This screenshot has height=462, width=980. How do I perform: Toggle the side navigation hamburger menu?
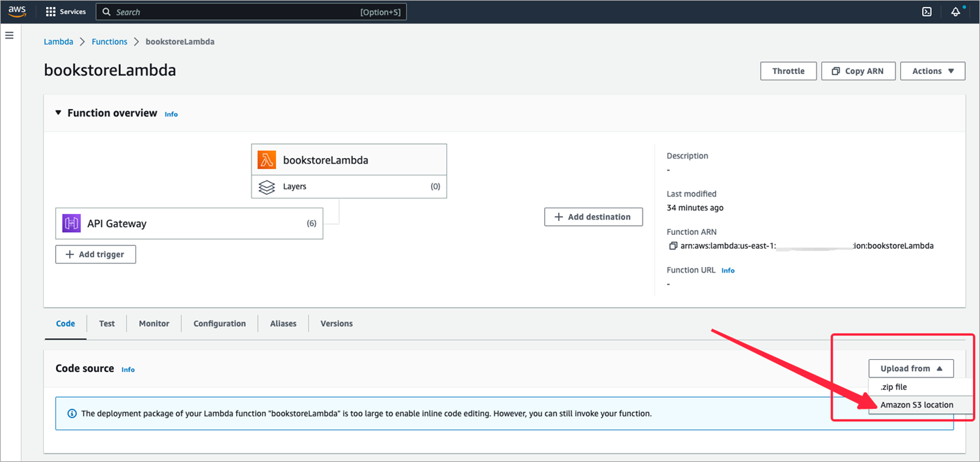click(x=10, y=35)
